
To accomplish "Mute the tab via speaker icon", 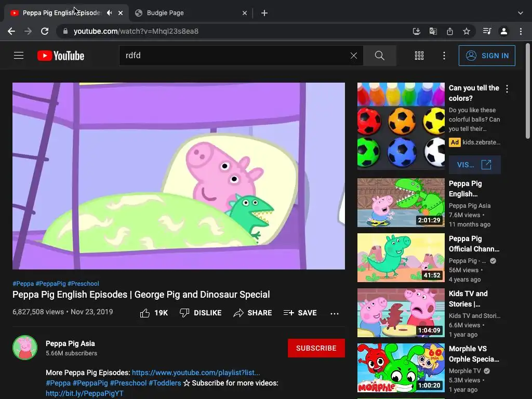I will coord(109,13).
